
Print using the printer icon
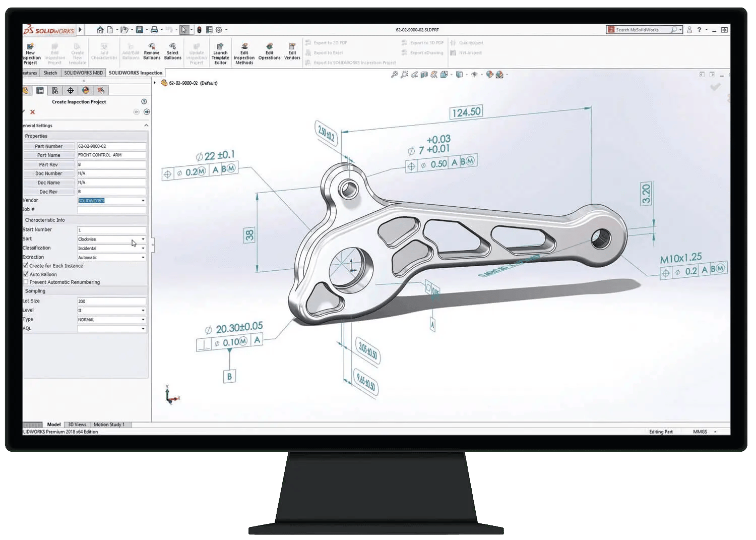pos(154,30)
